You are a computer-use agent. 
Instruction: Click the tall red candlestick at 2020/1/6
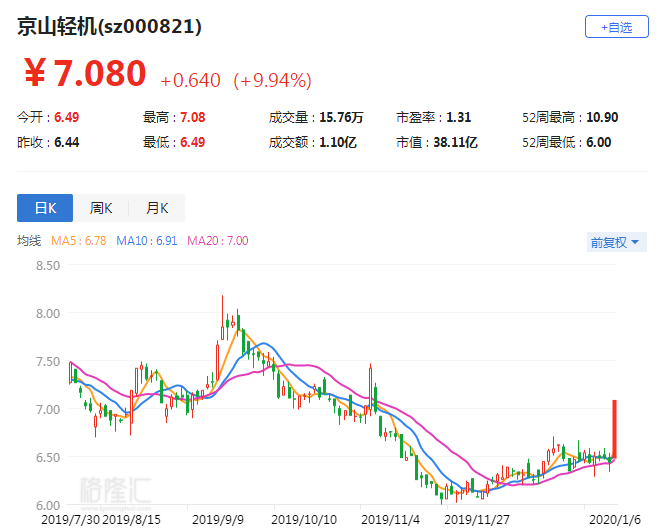pyautogui.click(x=614, y=429)
